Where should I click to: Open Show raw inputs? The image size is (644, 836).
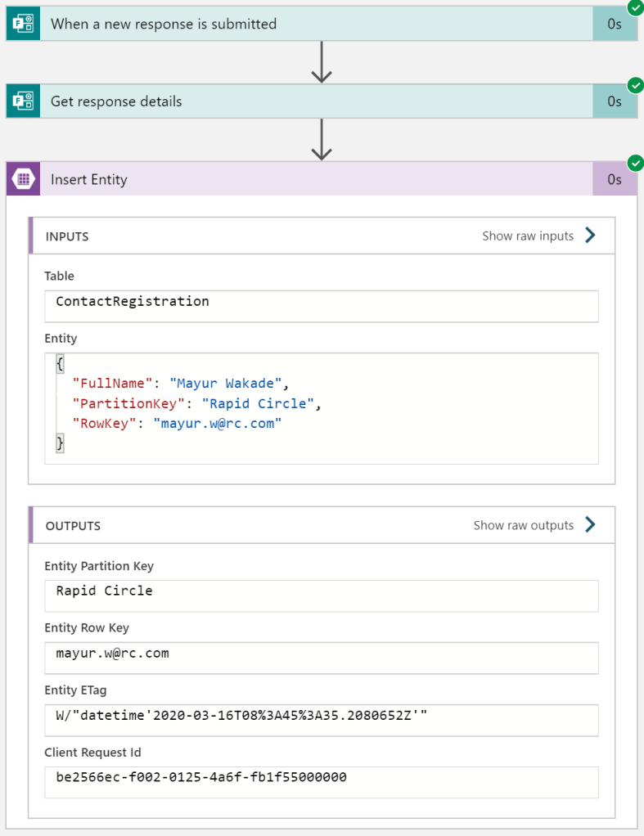pyautogui.click(x=538, y=236)
